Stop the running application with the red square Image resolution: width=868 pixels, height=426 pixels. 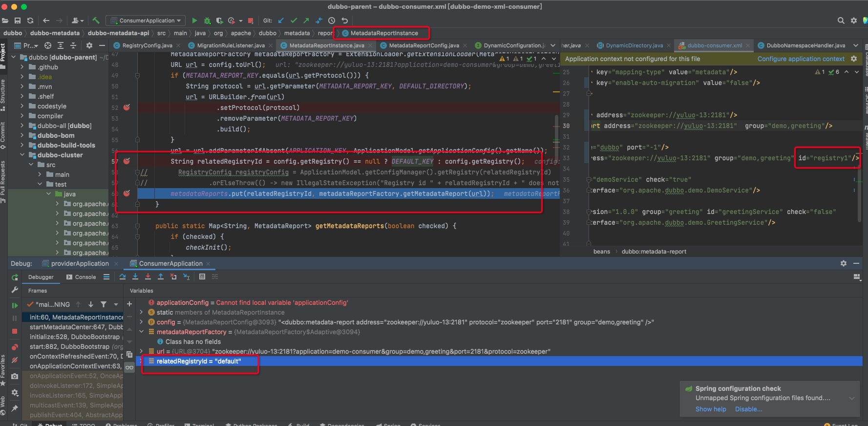[x=251, y=21]
